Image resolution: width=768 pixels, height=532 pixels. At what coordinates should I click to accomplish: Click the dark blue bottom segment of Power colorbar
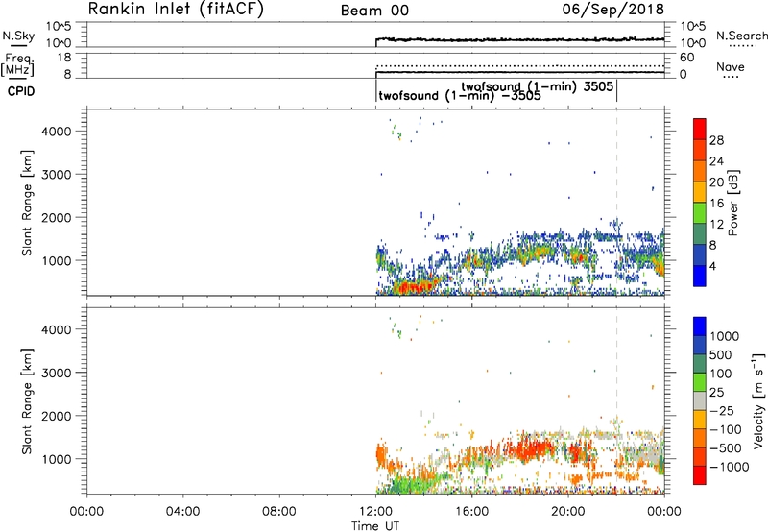[700, 276]
